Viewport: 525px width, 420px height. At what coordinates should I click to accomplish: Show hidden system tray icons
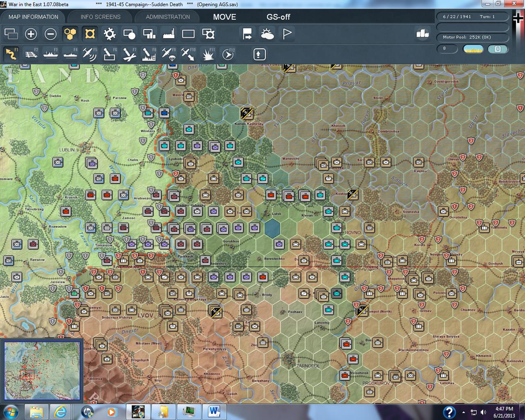(x=463, y=412)
